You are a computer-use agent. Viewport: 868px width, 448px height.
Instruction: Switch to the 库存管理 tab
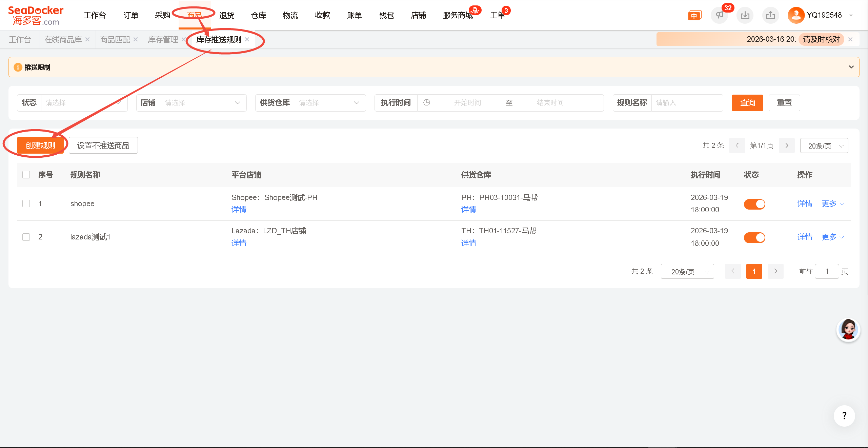[163, 40]
